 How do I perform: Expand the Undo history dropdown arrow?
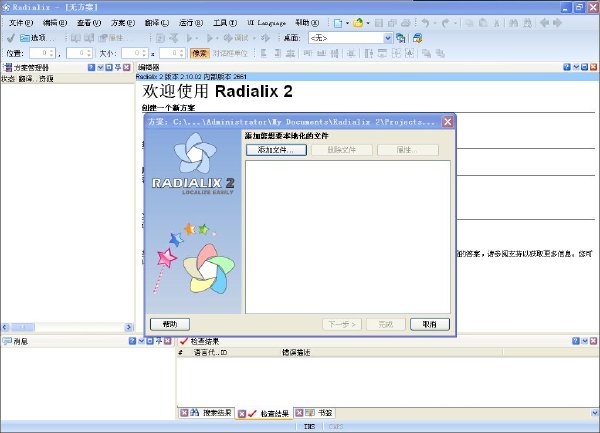pos(435,23)
